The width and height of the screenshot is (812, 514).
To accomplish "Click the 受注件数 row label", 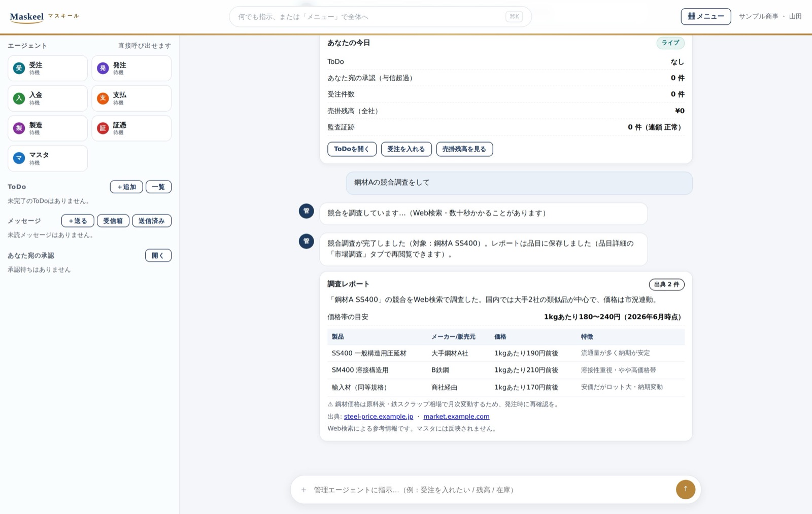I will pyautogui.click(x=341, y=94).
